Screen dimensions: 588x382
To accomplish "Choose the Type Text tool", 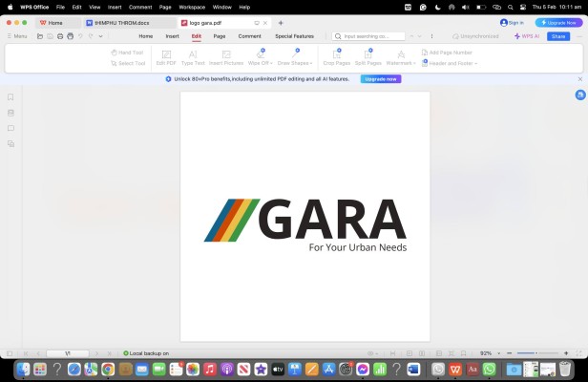I will pyautogui.click(x=193, y=57).
